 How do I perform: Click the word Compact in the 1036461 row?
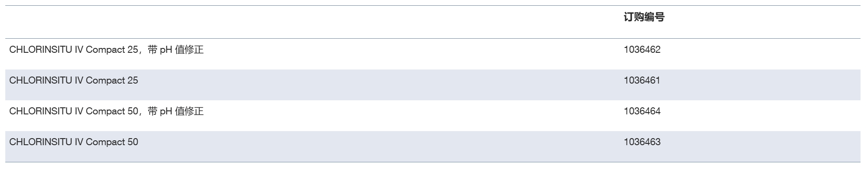click(105, 81)
